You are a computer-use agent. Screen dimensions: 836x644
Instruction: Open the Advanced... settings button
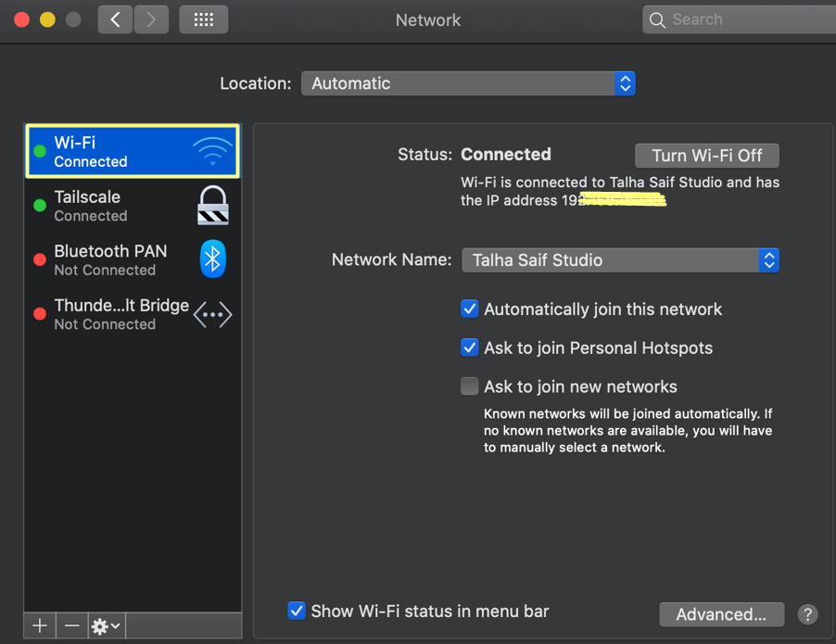click(721, 614)
